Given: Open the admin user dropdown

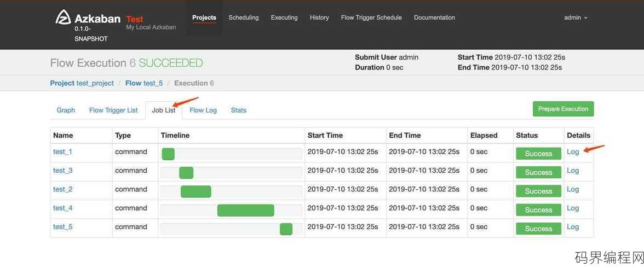Looking at the screenshot, I should (x=576, y=18).
